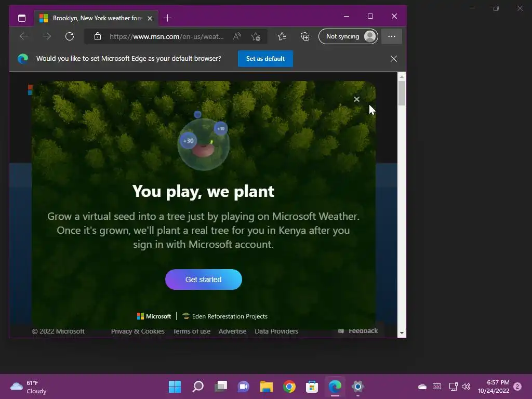Click the Microsoft logo in popup footer
The image size is (532, 399).
pos(154,316)
